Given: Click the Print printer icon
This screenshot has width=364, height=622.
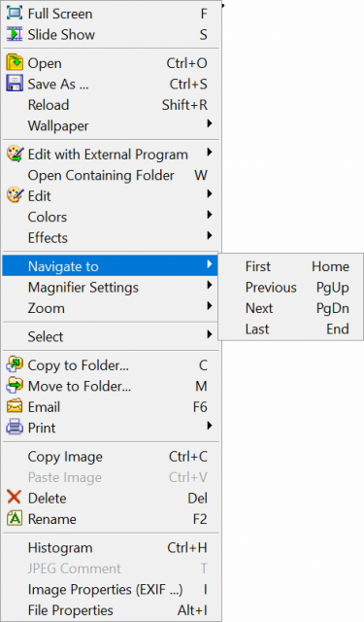Looking at the screenshot, I should [15, 428].
